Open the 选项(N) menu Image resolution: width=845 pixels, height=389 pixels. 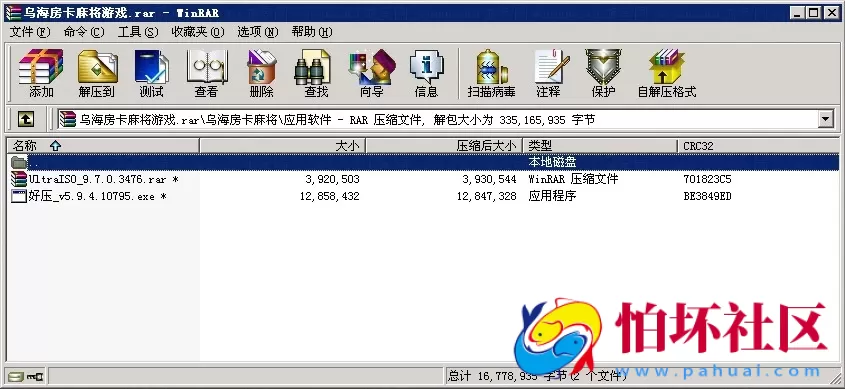(258, 32)
